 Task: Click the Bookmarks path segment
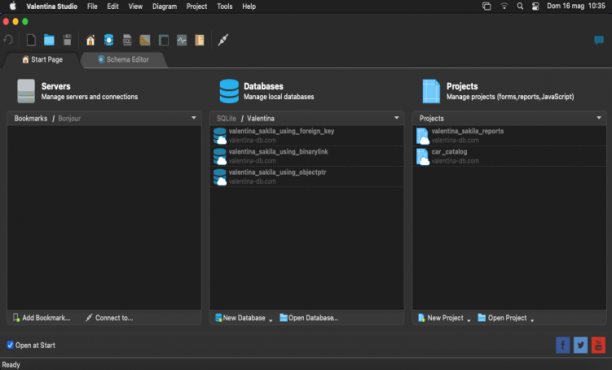[31, 118]
